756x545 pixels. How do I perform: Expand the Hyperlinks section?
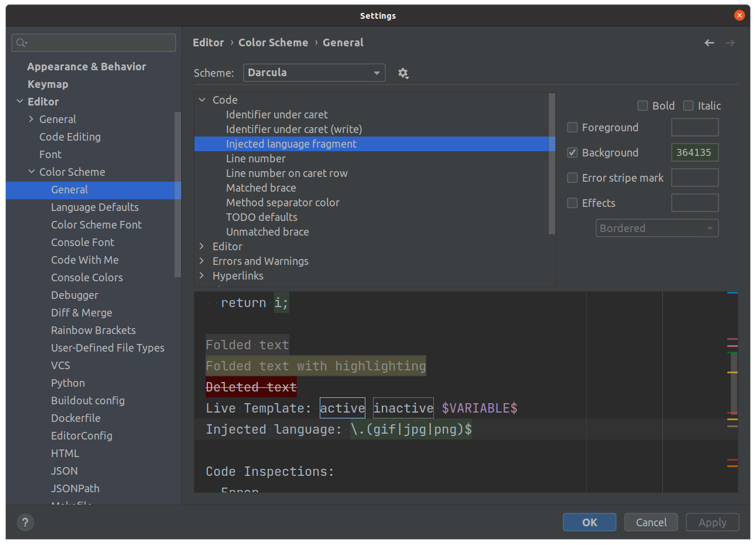(202, 276)
